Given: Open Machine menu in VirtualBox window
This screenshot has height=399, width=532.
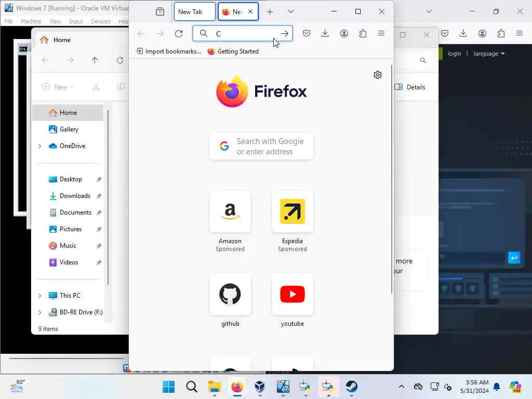Looking at the screenshot, I should pos(31,21).
